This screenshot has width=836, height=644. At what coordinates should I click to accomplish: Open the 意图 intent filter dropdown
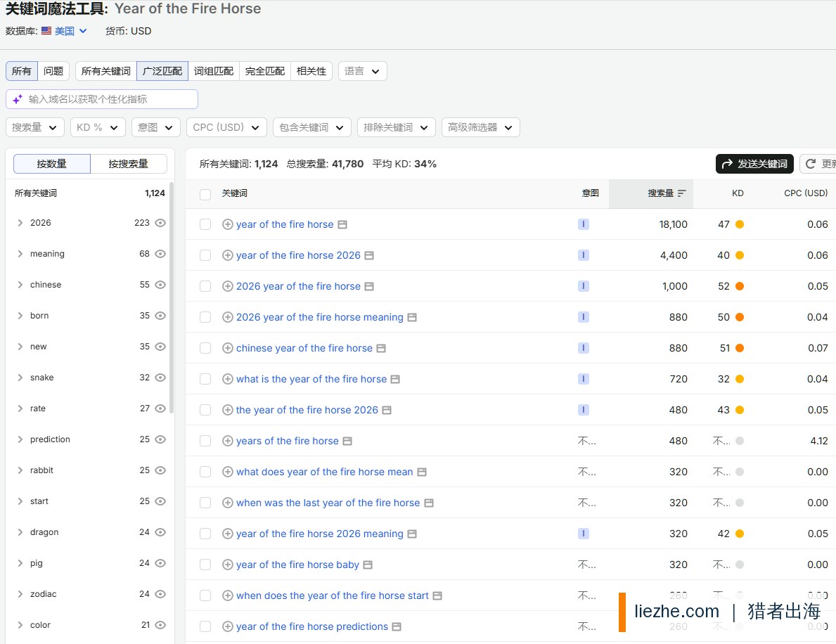[155, 127]
